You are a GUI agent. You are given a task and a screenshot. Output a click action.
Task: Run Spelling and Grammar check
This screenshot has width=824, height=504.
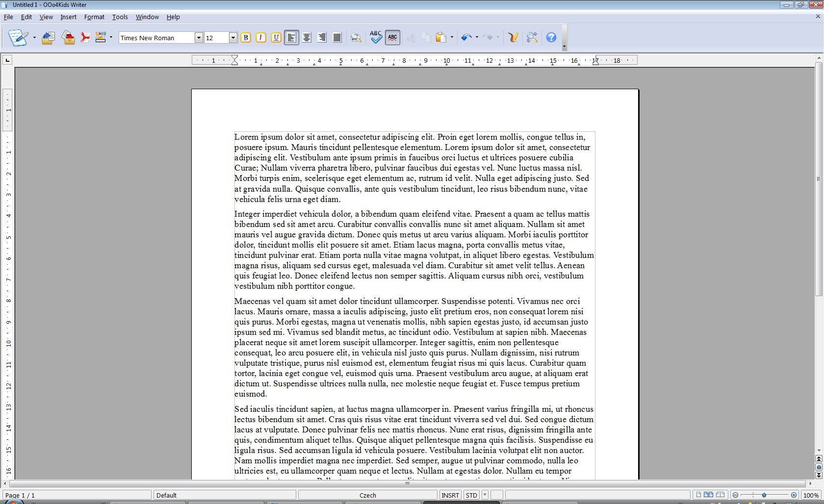tap(376, 38)
